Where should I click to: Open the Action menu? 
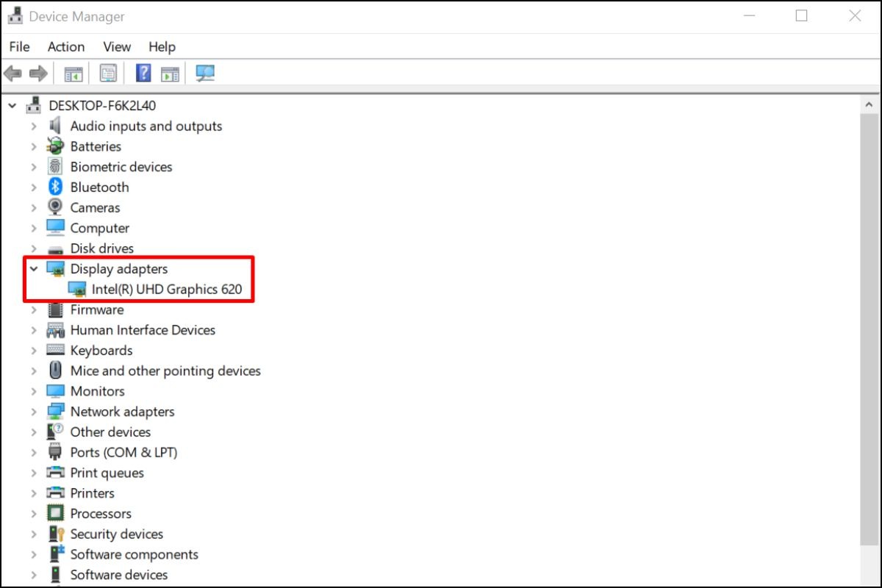pos(66,46)
